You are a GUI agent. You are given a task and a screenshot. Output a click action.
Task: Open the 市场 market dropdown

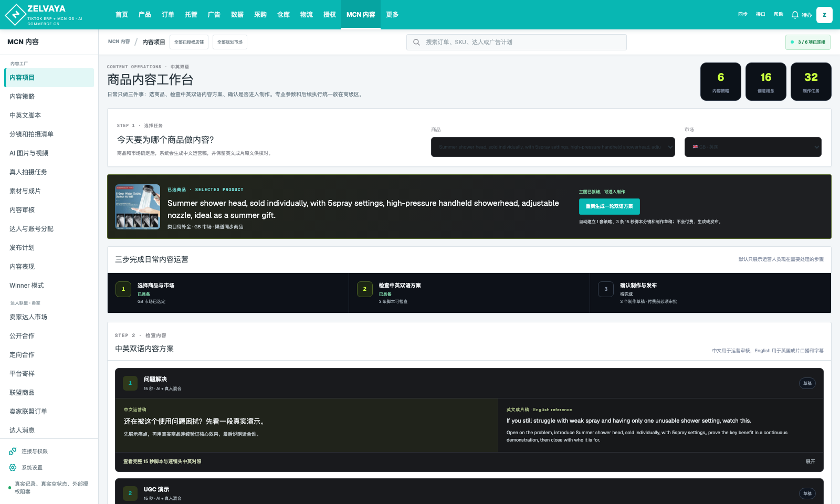753,147
